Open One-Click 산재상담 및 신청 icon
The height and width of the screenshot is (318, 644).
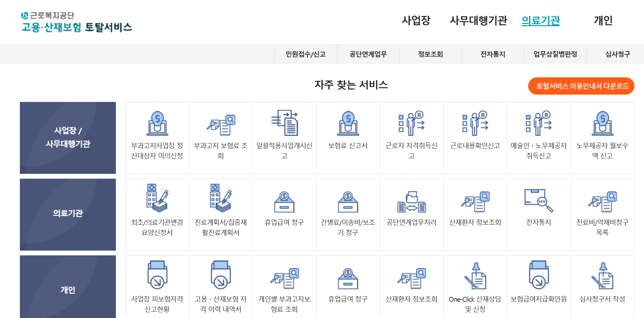pos(475,276)
